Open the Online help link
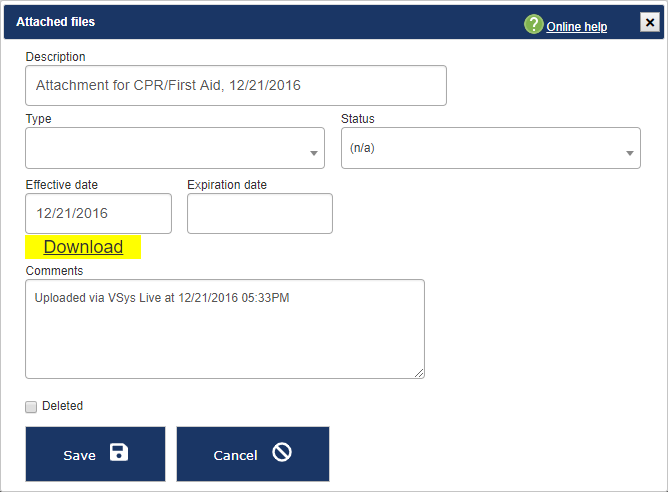The width and height of the screenshot is (668, 492). (576, 27)
